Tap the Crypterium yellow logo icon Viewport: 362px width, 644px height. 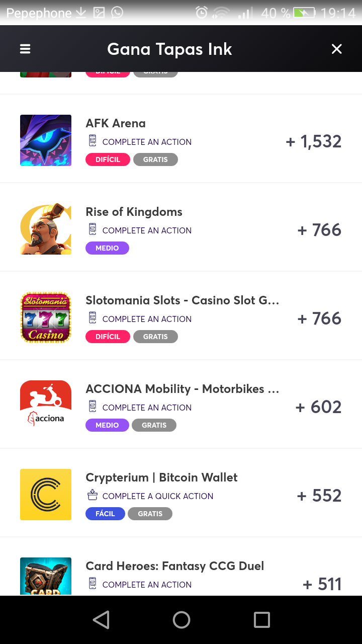click(46, 495)
